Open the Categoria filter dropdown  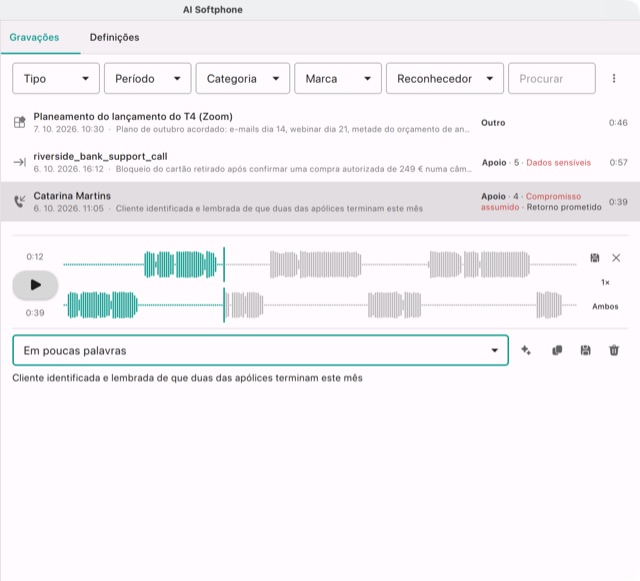pyautogui.click(x=242, y=78)
